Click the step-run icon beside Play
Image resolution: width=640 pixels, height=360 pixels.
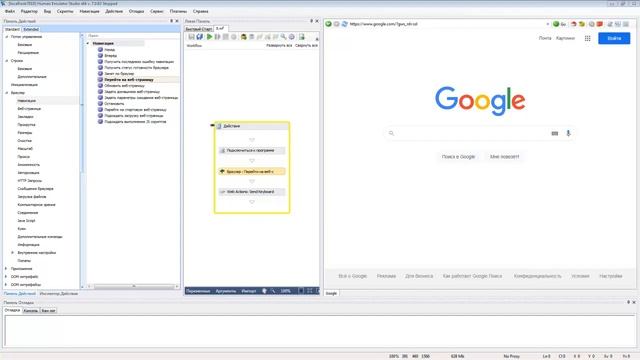217,37
